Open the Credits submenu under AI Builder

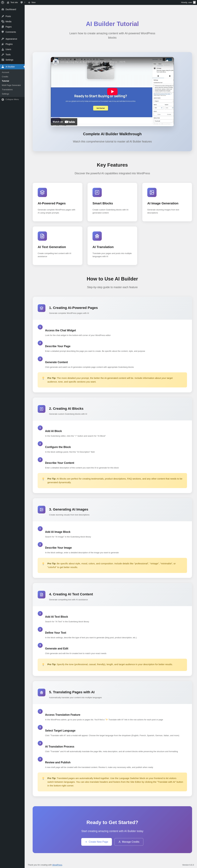(x=5, y=77)
